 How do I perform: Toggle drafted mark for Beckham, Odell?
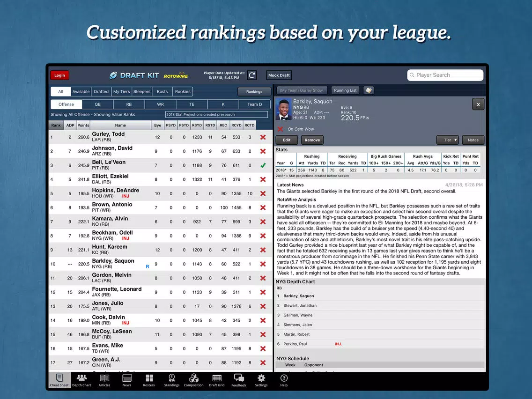click(263, 236)
